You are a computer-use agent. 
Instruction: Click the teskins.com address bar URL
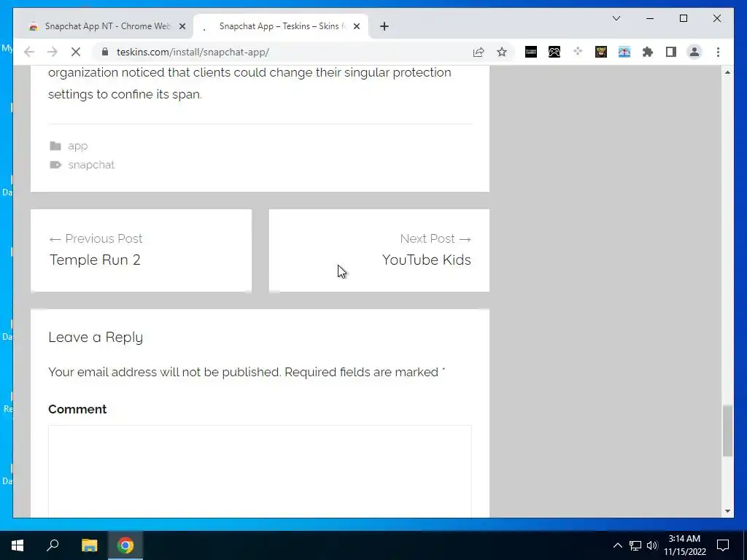tap(193, 52)
